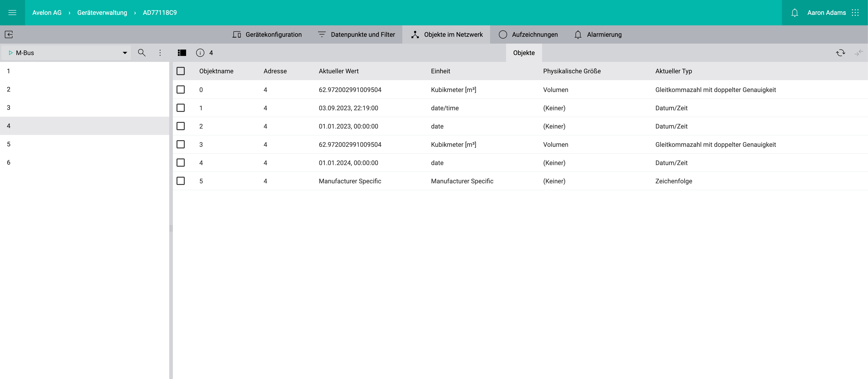Select the top select-all checkbox
Viewport: 868px width, 379px height.
(x=181, y=71)
